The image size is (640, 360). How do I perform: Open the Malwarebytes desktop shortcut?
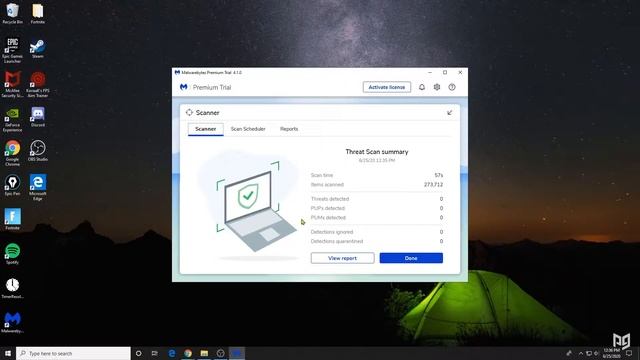tap(12, 322)
